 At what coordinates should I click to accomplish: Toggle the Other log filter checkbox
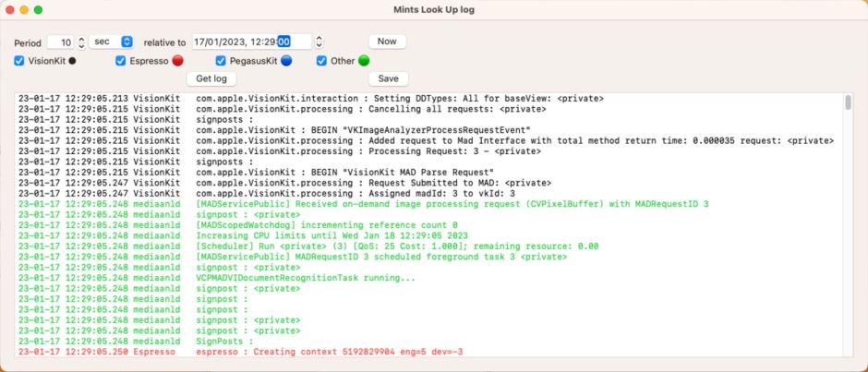321,61
